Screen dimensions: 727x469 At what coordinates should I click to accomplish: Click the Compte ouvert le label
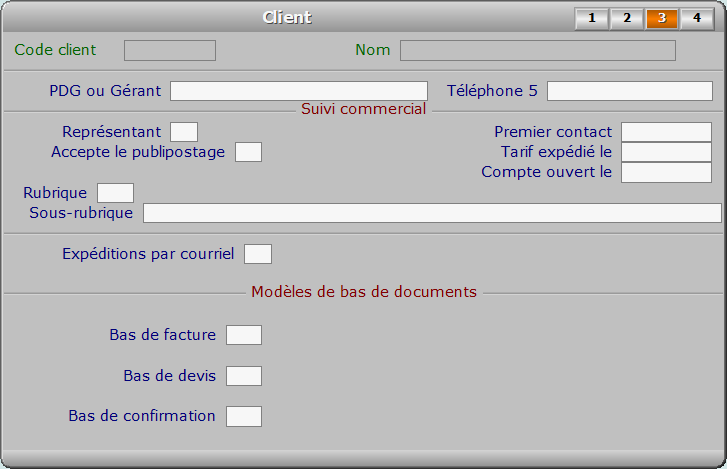(x=547, y=172)
